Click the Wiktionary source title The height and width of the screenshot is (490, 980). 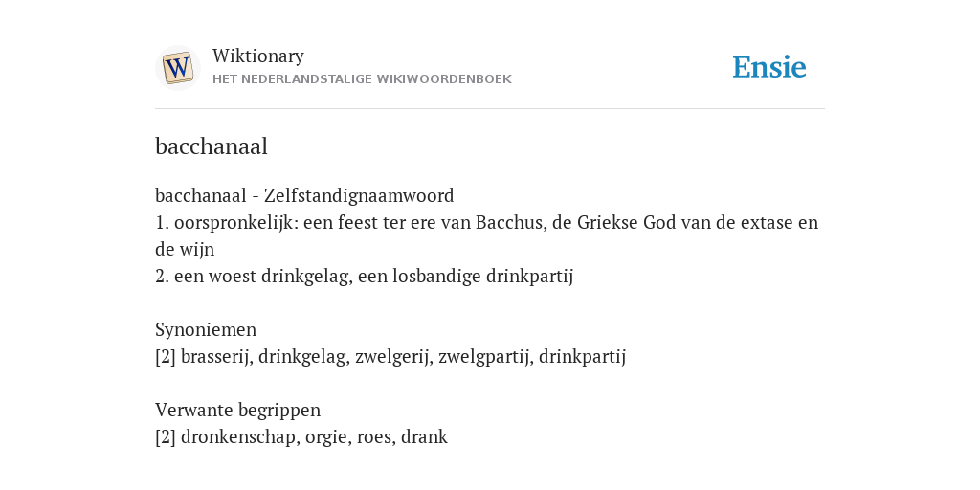[258, 56]
